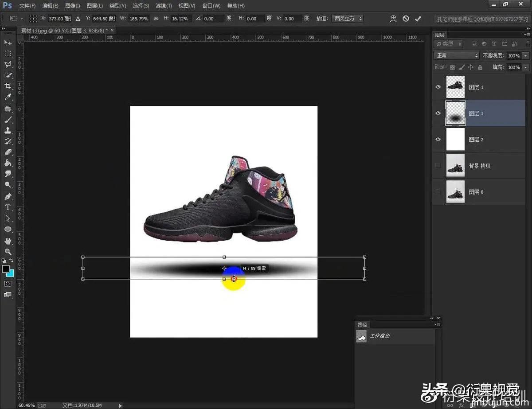Select the Path Selection tool

coord(8,218)
